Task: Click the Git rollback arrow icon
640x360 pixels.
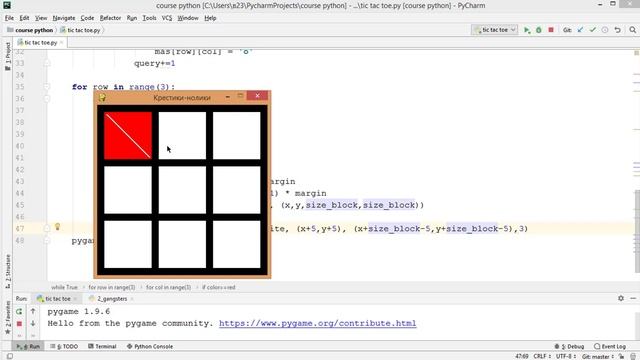Action: tap(618, 30)
